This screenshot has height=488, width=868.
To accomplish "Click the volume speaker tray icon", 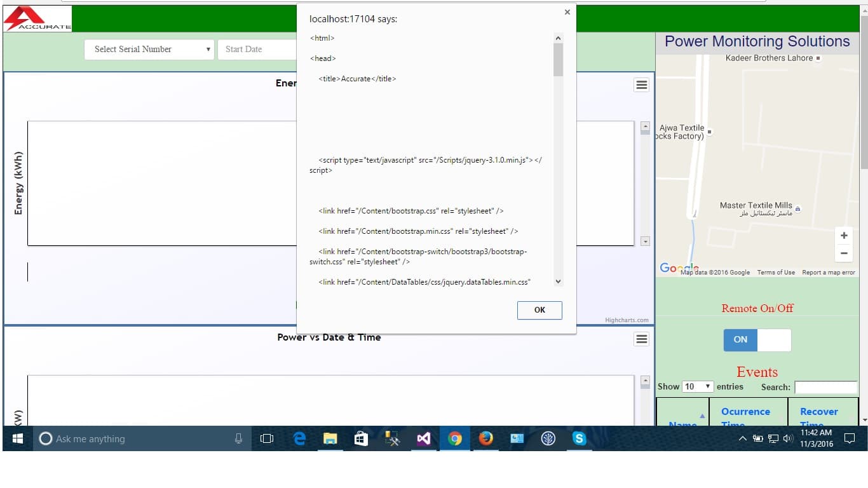I will pos(788,438).
